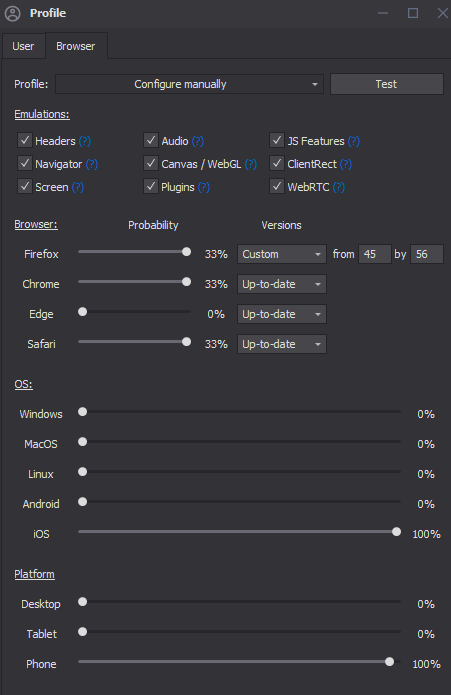Viewport: 451px width, 695px height.
Task: Uncheck the Headers emulation checkbox
Action: click(25, 141)
